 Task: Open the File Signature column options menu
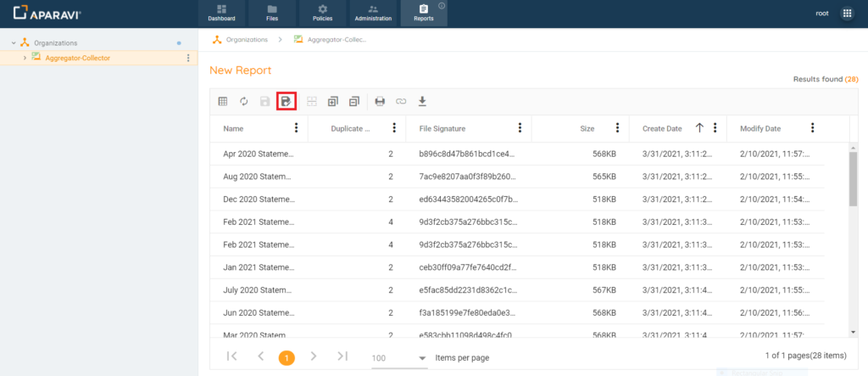[x=520, y=128]
